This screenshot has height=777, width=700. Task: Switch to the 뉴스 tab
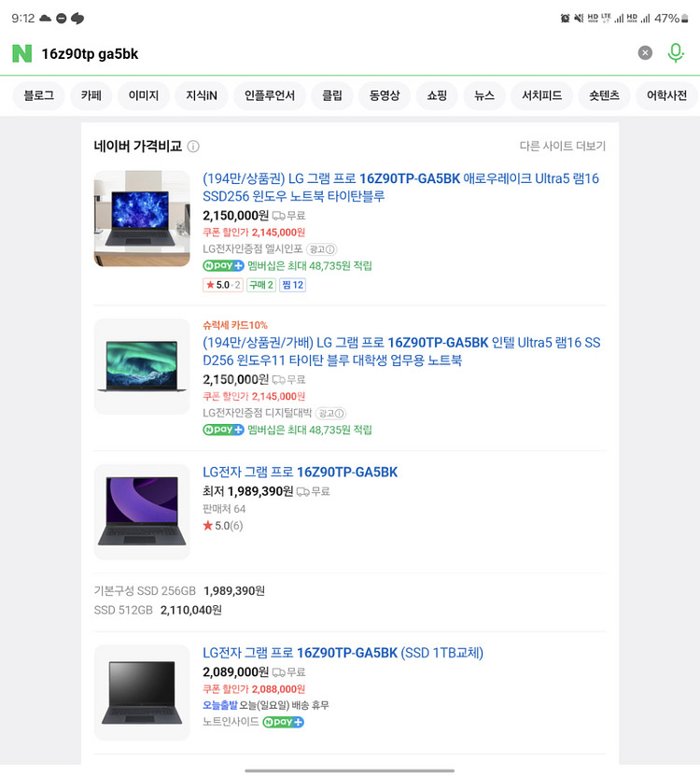point(484,95)
